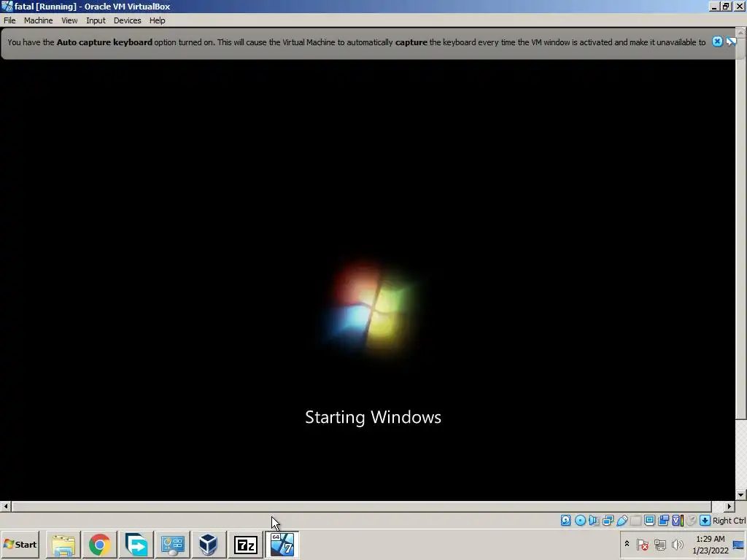Click the horizontal scrollbar left arrow

6,506
